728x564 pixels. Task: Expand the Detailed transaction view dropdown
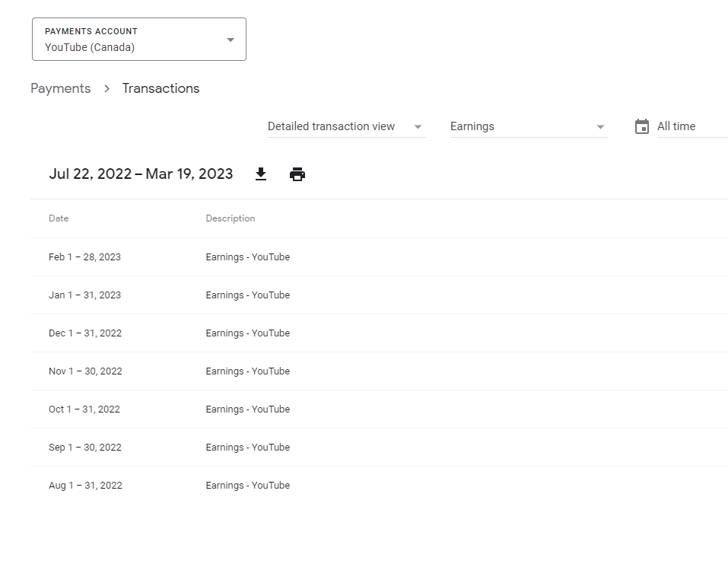point(346,126)
